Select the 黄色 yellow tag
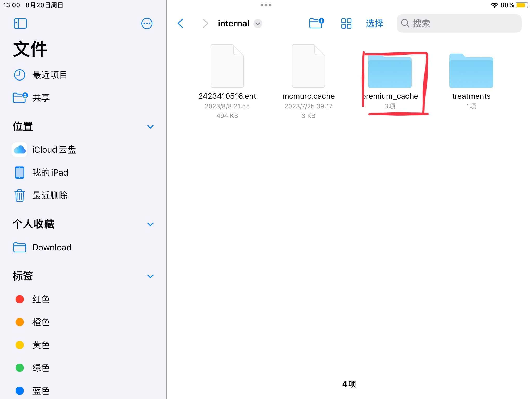The image size is (532, 399). (x=83, y=345)
